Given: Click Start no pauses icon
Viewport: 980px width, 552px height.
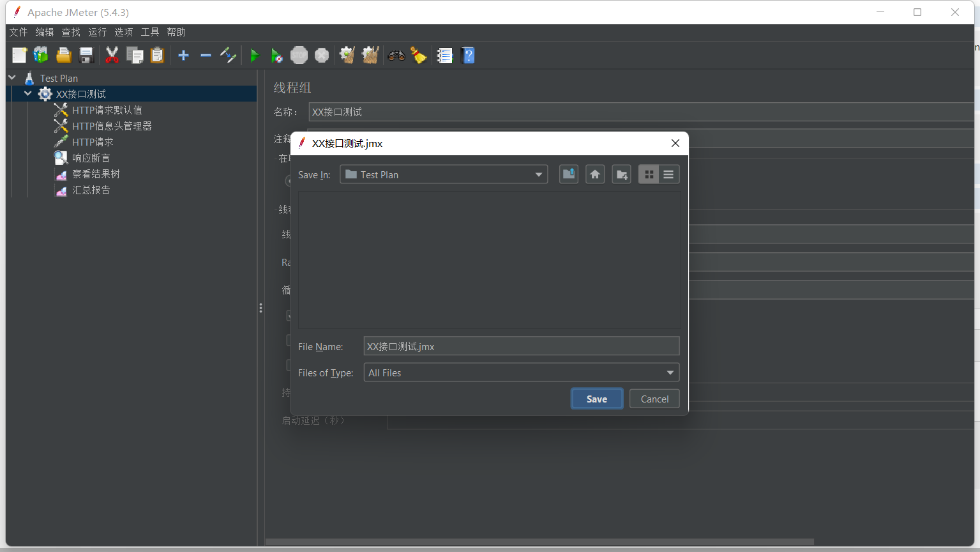Looking at the screenshot, I should 276,56.
